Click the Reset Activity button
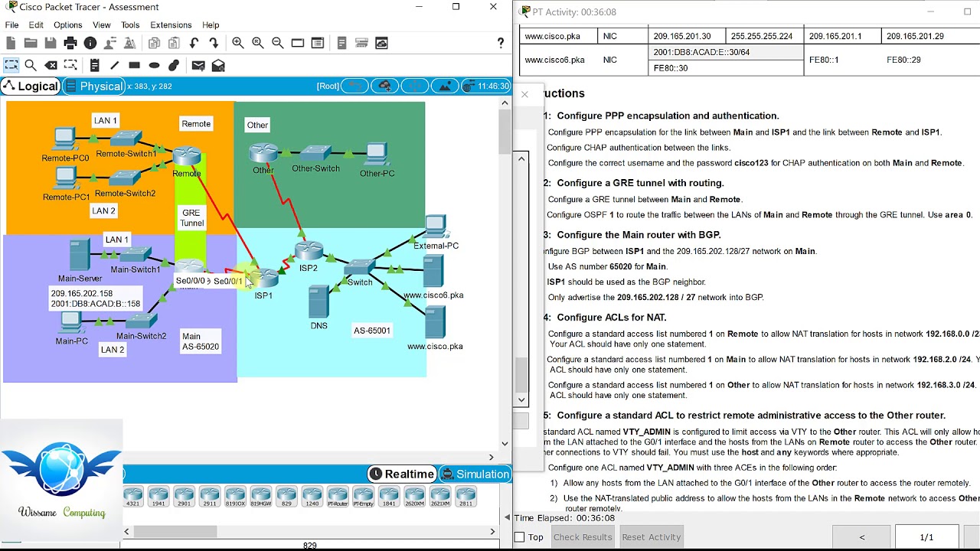 click(x=651, y=537)
